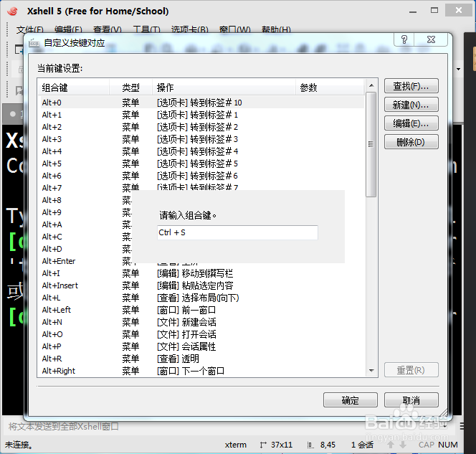Select the Alt+Enter row
Viewport: 476px width, 454px height.
tap(85, 261)
